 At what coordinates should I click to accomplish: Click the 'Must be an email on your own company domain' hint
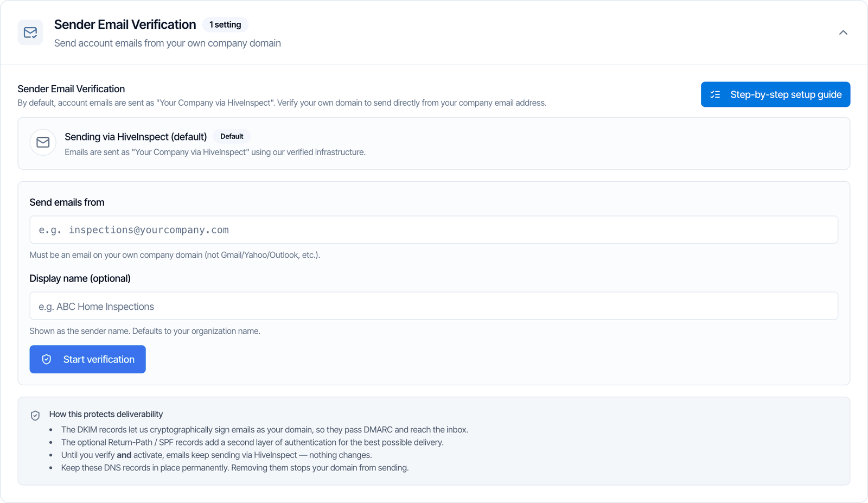click(x=175, y=255)
